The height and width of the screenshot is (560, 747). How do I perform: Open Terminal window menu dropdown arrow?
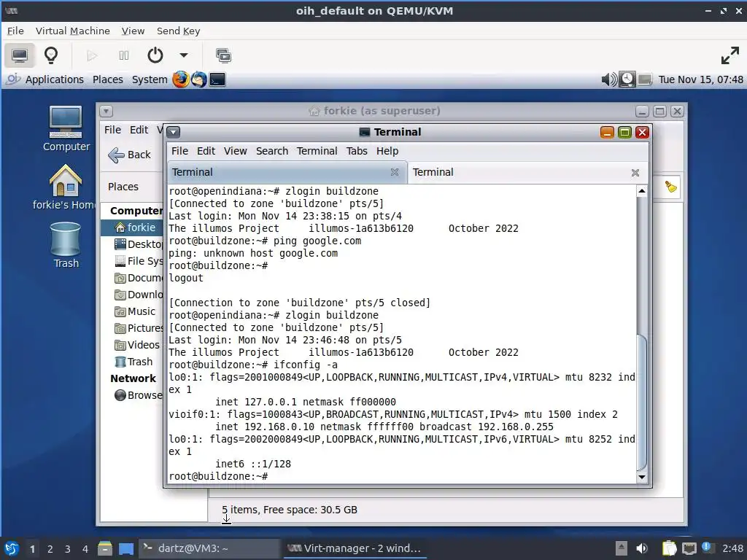point(174,132)
